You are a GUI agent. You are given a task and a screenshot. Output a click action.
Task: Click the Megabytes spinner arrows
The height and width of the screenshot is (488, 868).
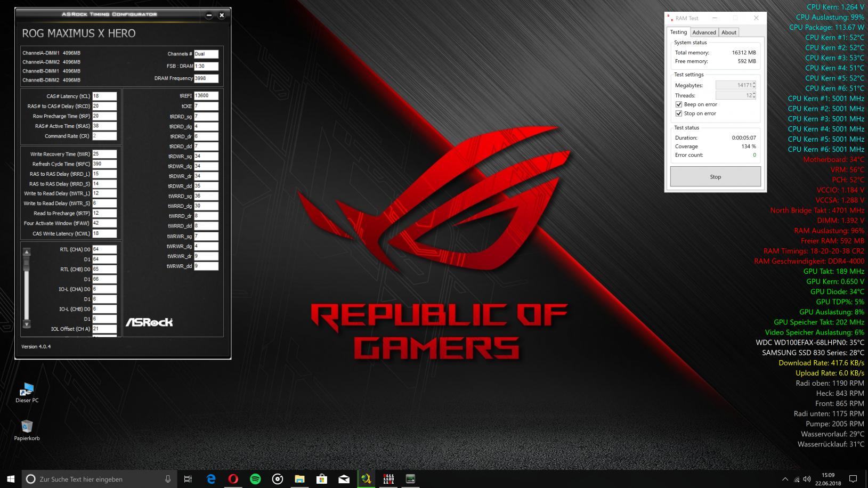tap(754, 85)
